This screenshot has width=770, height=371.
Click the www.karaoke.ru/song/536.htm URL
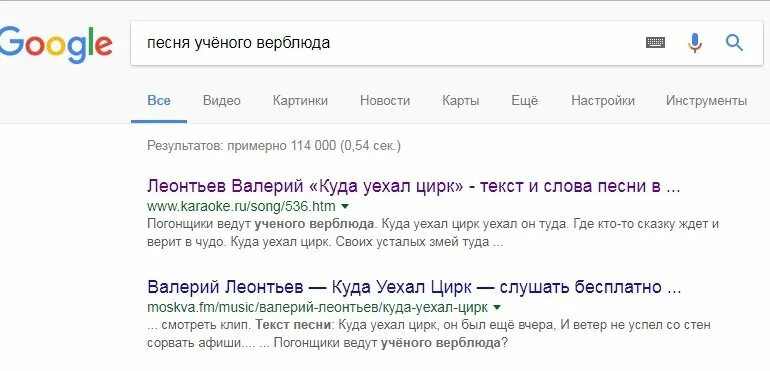point(241,206)
